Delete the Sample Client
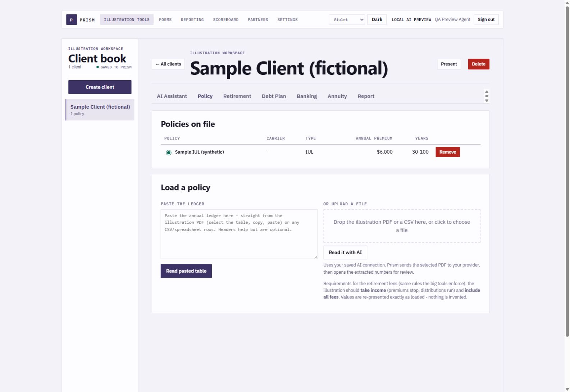Screen dimensions: 570x392 [478, 64]
